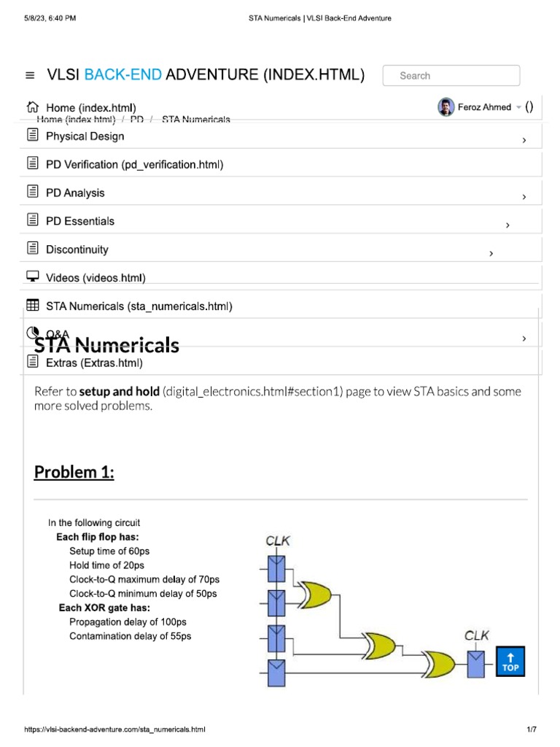Click the Videos monitor icon

(x=32, y=277)
